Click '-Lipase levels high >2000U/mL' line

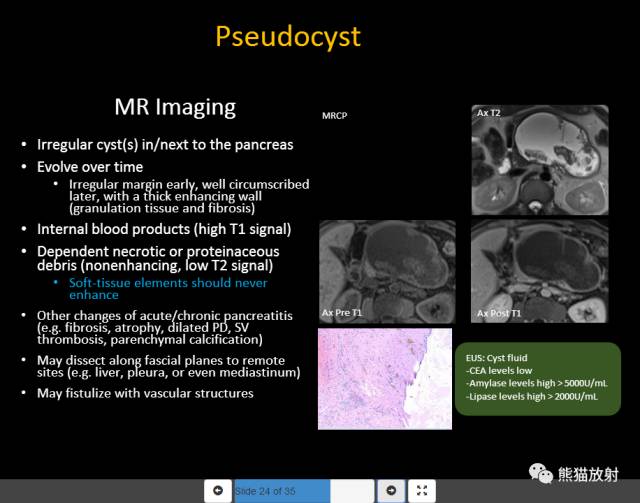coord(532,396)
